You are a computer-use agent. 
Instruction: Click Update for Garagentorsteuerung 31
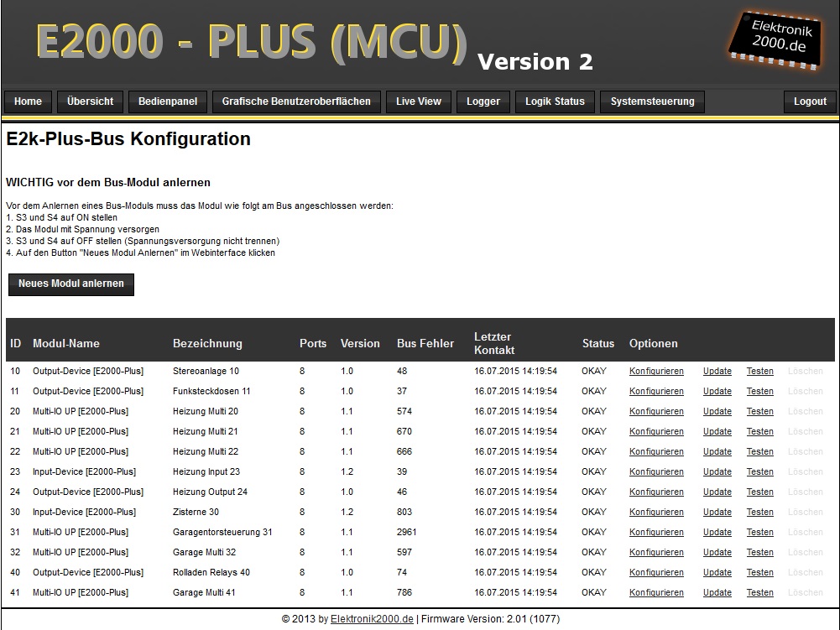click(x=717, y=532)
